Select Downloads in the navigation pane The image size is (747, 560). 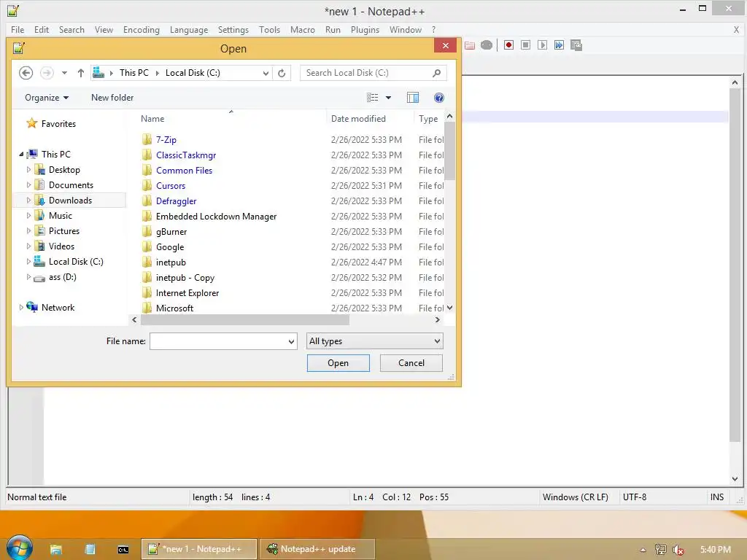70,201
